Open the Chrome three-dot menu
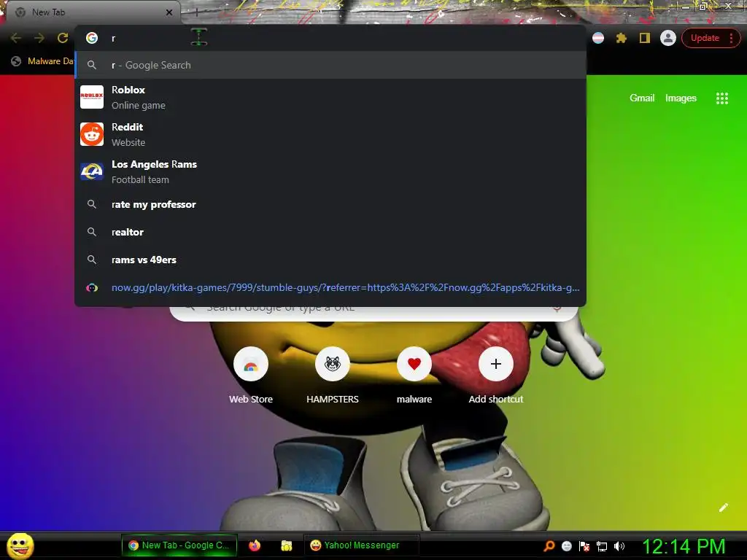 (x=731, y=38)
